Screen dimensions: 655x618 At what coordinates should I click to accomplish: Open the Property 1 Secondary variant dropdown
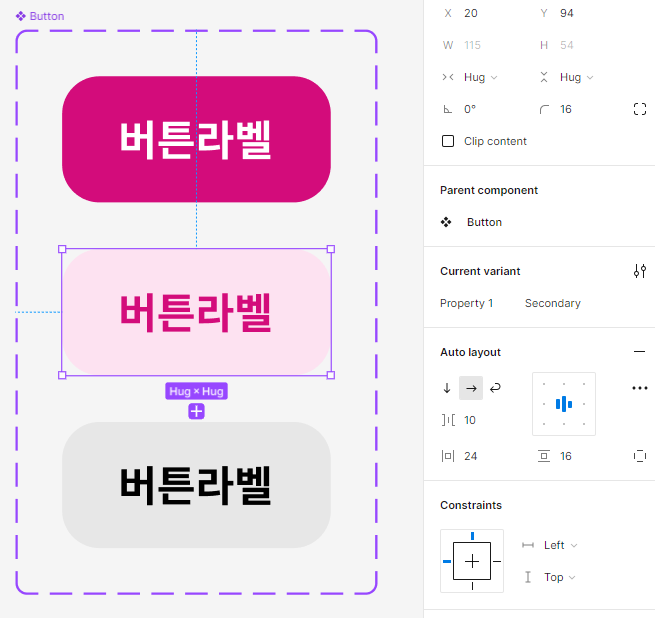point(553,303)
